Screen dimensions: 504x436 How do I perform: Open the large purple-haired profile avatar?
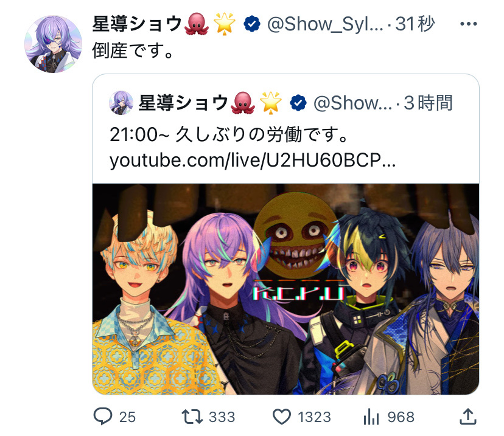(x=54, y=44)
